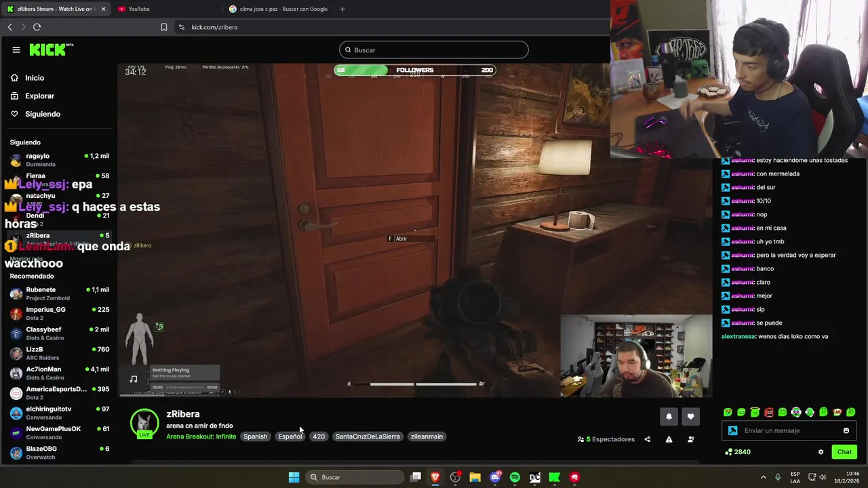
Task: Toggle stream notifications bell
Action: (669, 417)
